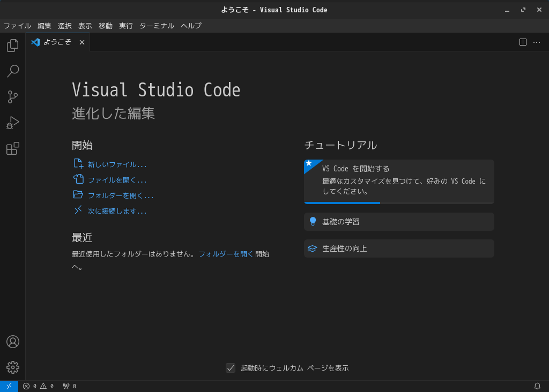Click the folder icon beside フォルダーを開く
Viewport: 549px width, 392px height.
tap(78, 194)
